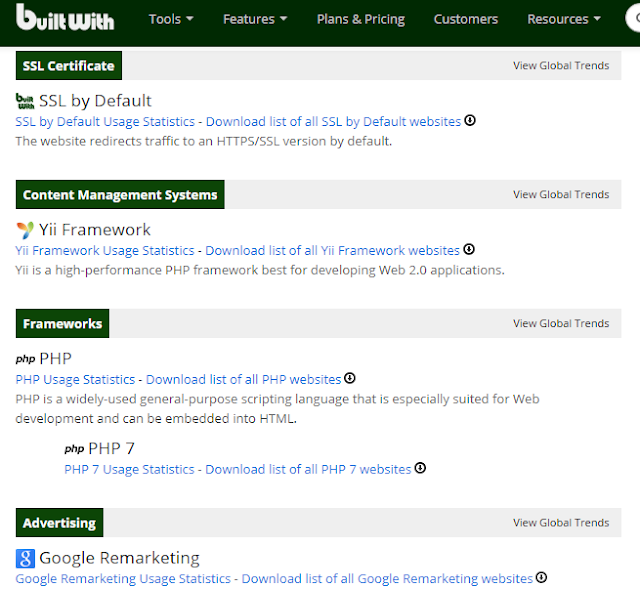The image size is (640, 589).
Task: Click the PHP 7 heading text
Action: point(111,449)
